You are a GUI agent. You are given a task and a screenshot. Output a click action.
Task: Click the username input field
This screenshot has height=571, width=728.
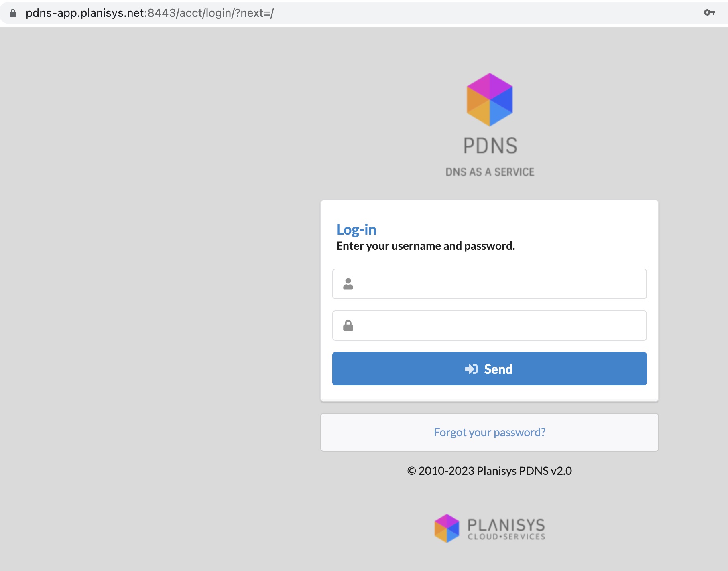tap(489, 284)
